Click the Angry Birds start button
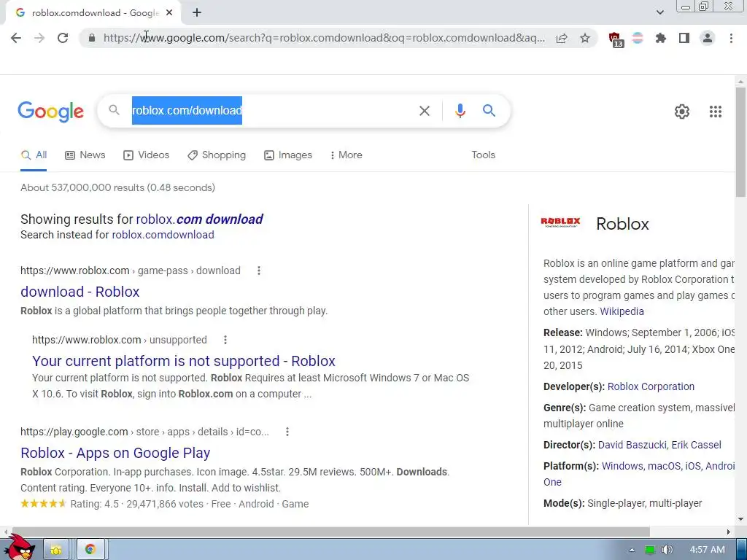This screenshot has width=747, height=560. click(x=21, y=548)
